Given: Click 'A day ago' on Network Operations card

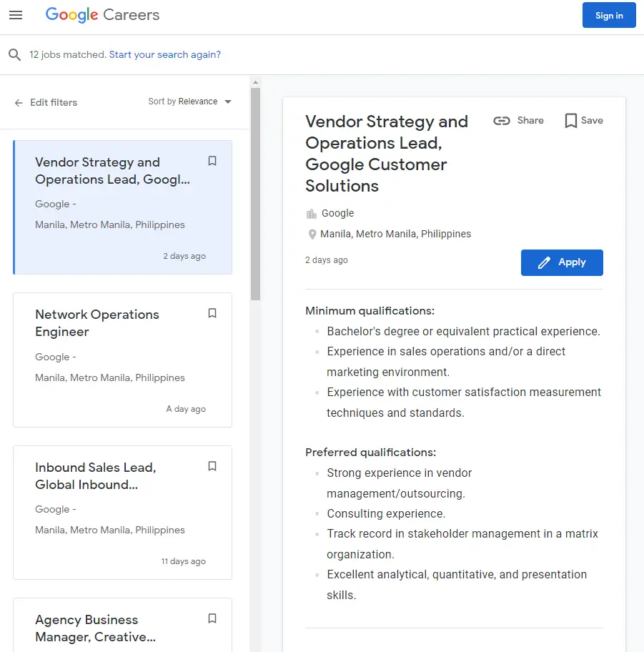Looking at the screenshot, I should (x=186, y=409).
